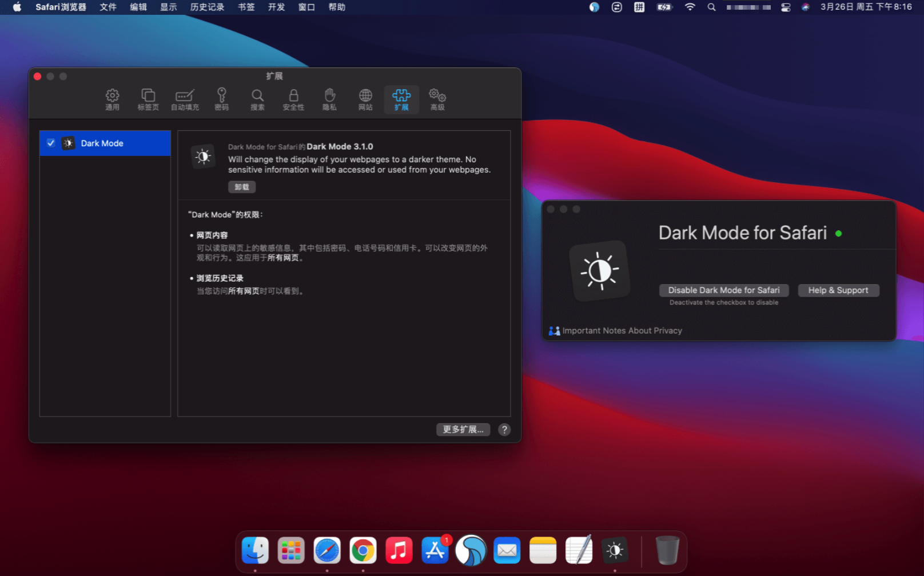
Task: Open the 历史记录 (History) menu
Action: click(x=207, y=7)
